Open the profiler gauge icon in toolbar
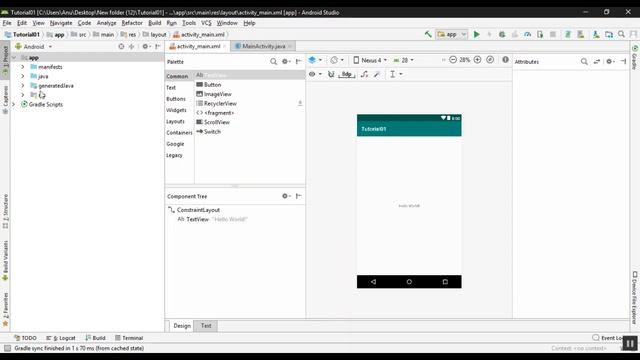 (x=527, y=35)
